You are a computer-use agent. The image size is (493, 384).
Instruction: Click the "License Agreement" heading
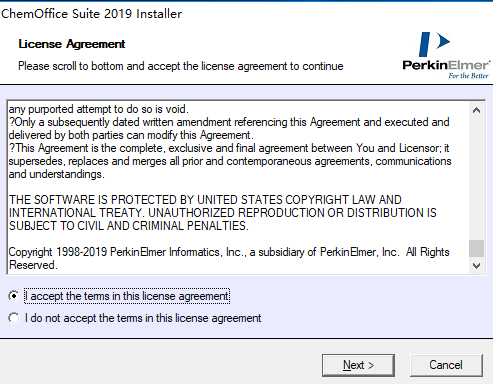[x=72, y=44]
